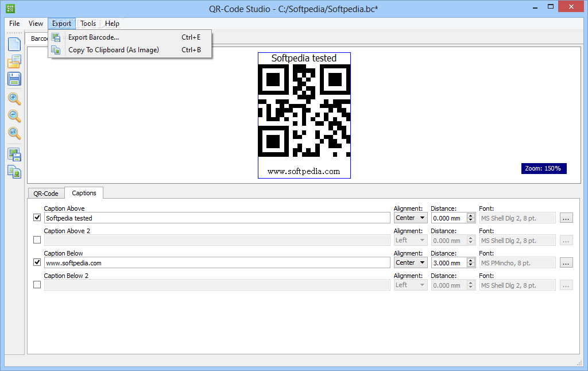Choose Export Barcode... from the Export menu
Image resolution: width=588 pixels, height=371 pixels.
pos(130,37)
